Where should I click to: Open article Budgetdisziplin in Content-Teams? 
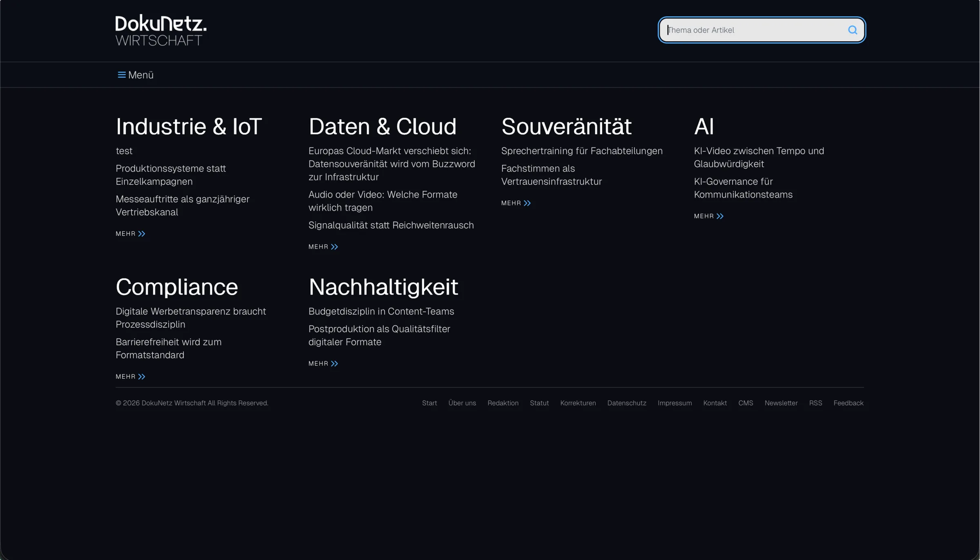381,311
